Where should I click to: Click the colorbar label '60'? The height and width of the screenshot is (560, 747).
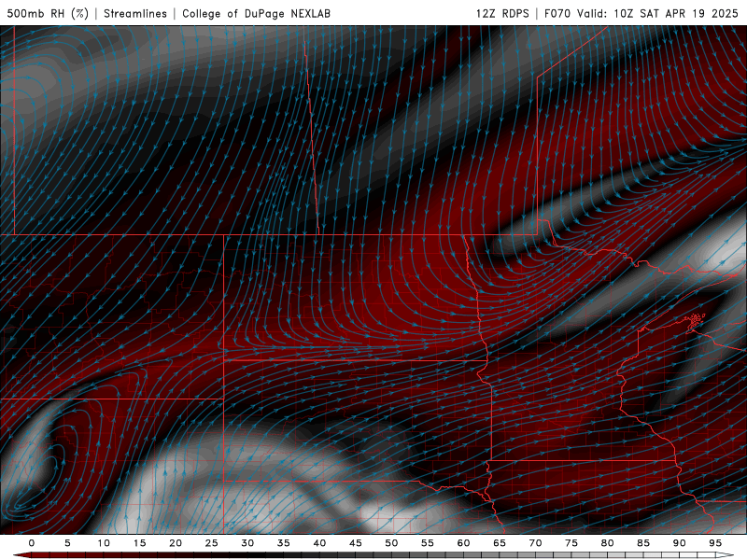pyautogui.click(x=463, y=543)
